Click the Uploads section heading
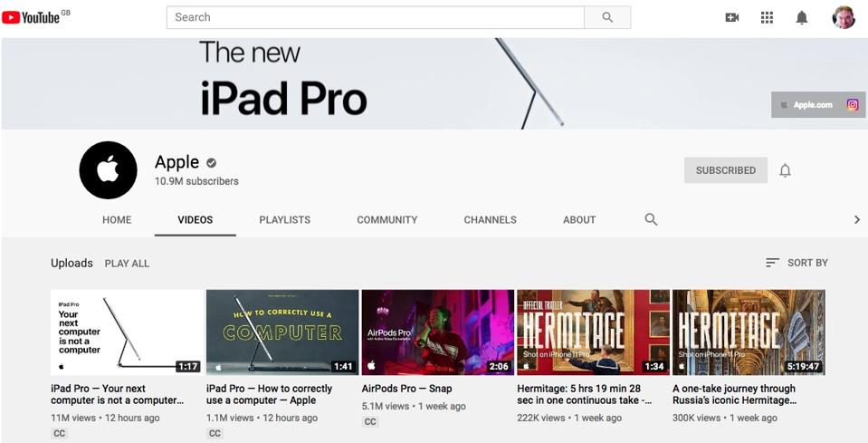This screenshot has width=868, height=443. click(x=72, y=263)
